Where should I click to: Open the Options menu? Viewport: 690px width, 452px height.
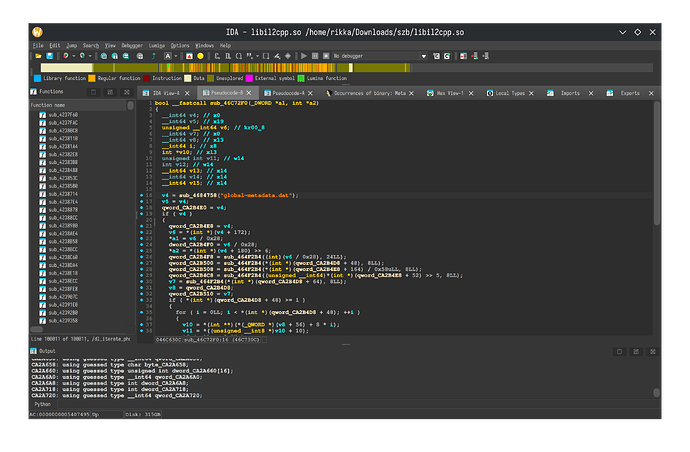click(x=180, y=45)
